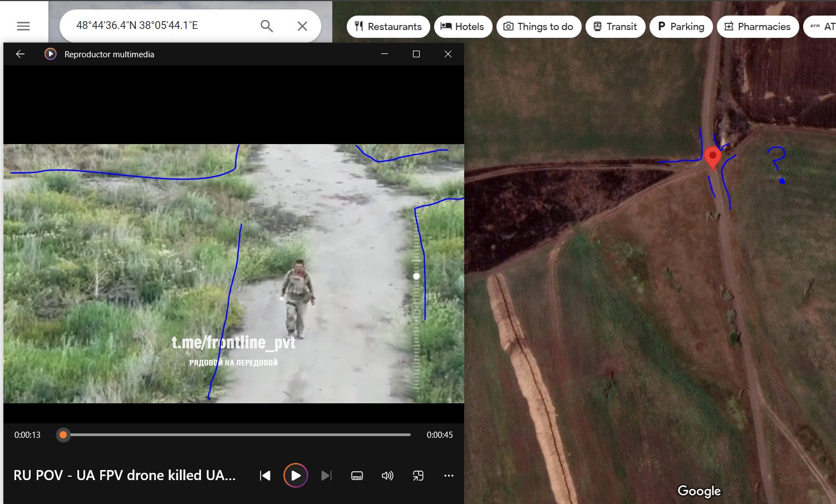Image resolution: width=836 pixels, height=504 pixels.
Task: Click the red map pin marker
Action: (x=712, y=158)
